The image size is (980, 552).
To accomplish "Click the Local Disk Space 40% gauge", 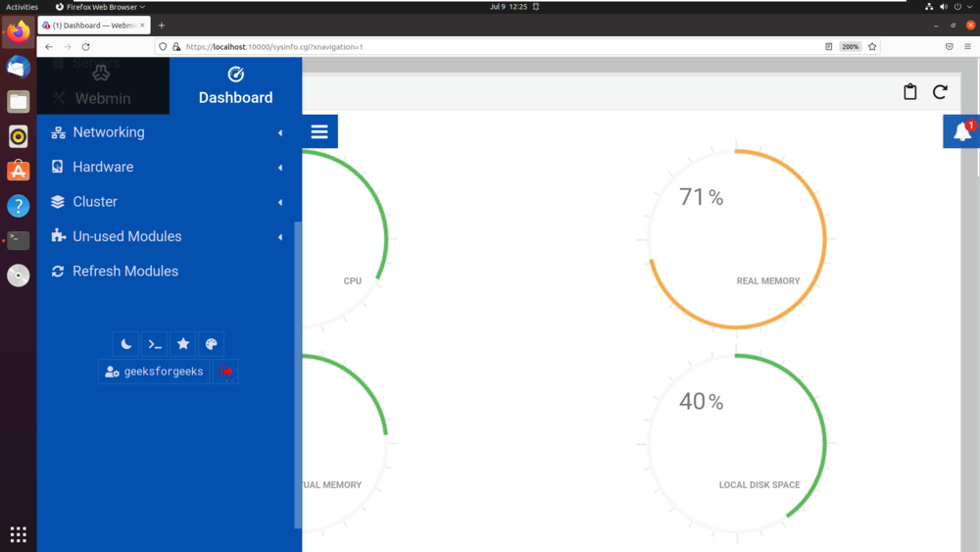I will [x=737, y=444].
